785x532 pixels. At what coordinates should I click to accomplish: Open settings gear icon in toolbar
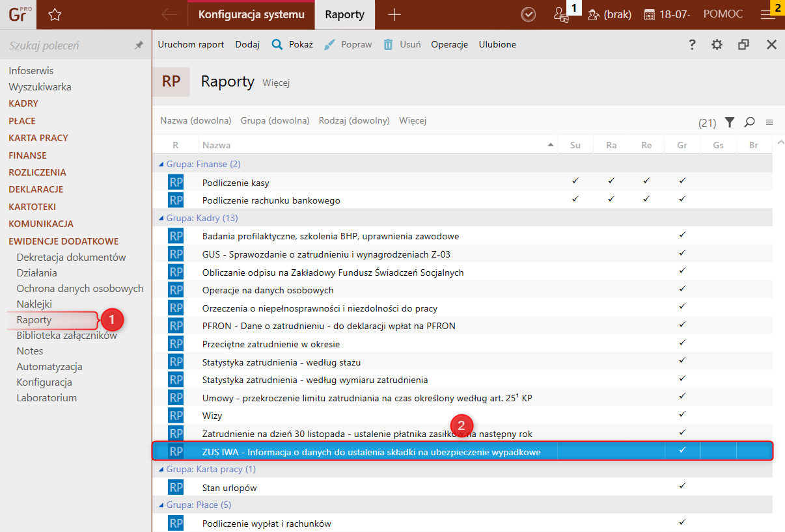tap(717, 44)
